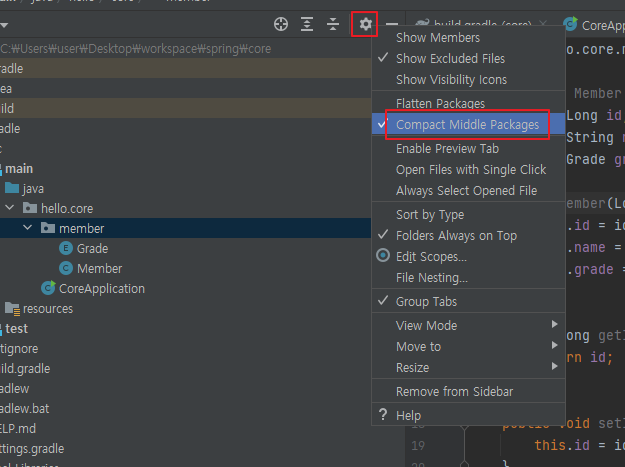
Task: Toggle Always Select Opened File
Action: 468,190
